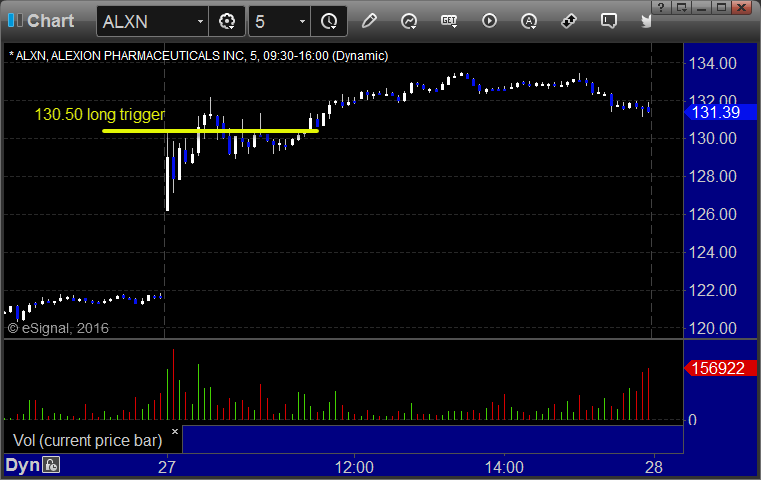The width and height of the screenshot is (761, 480).
Task: Close the chart window
Action: [x=742, y=7]
